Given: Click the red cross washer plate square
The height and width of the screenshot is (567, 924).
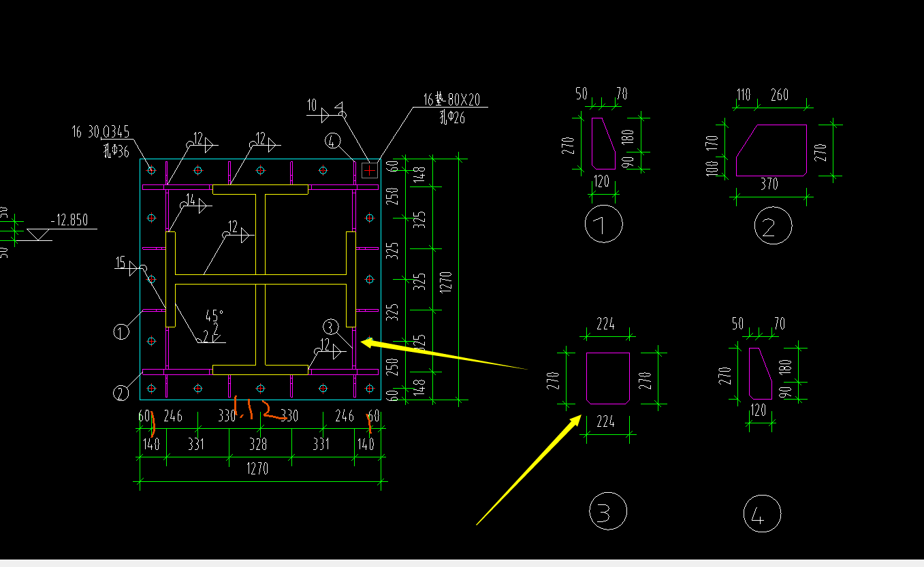Looking at the screenshot, I should click(369, 170).
